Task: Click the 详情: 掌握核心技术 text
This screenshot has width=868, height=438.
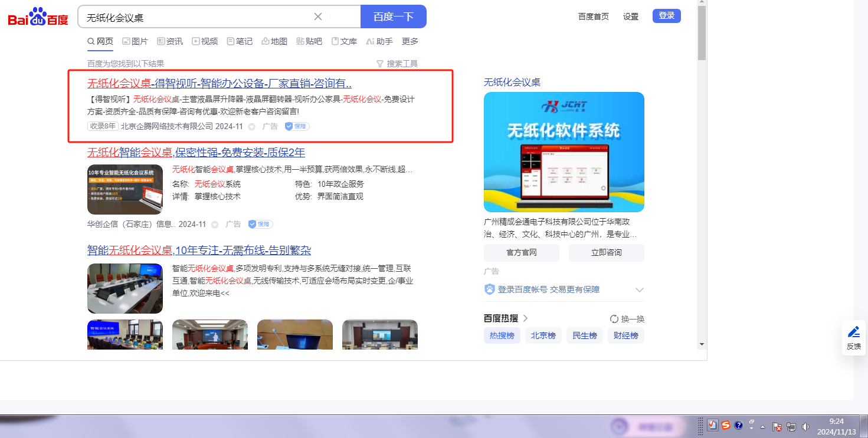Action: click(x=207, y=197)
